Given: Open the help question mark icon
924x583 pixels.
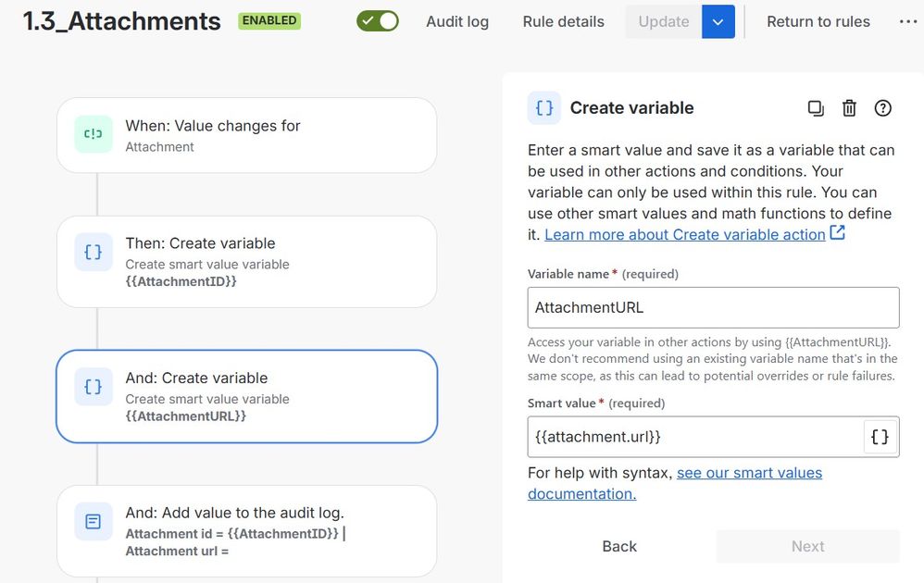Looking at the screenshot, I should click(x=883, y=108).
